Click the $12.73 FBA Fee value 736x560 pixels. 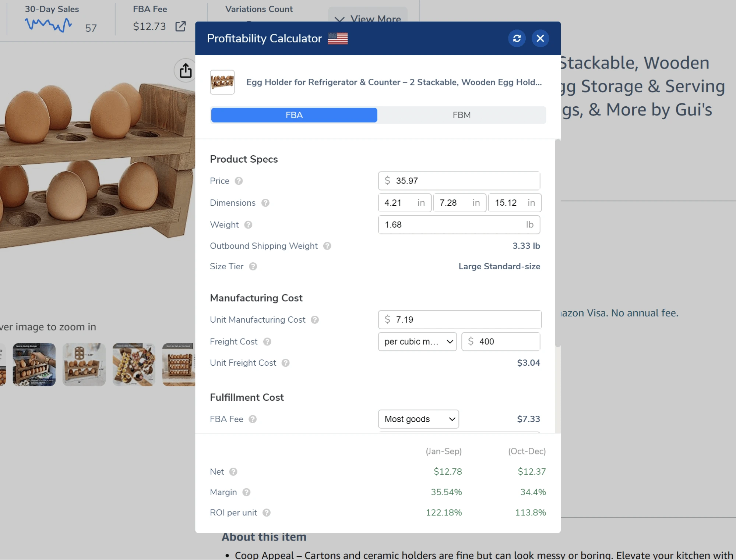[x=149, y=26]
